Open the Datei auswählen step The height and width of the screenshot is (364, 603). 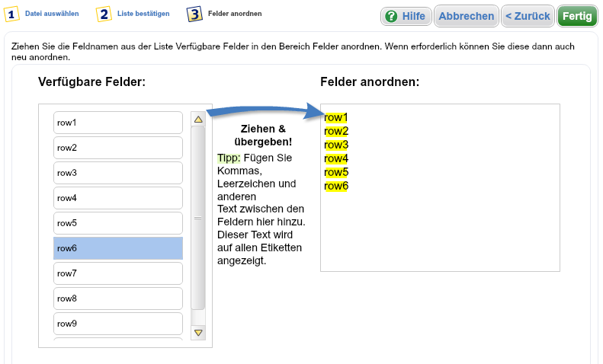click(51, 14)
